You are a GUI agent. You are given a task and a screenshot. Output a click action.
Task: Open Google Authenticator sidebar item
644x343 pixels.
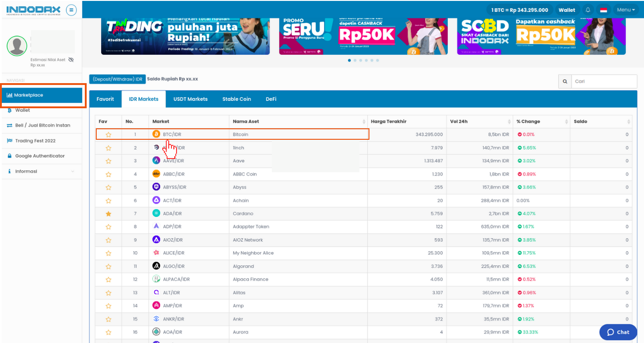tap(42, 156)
